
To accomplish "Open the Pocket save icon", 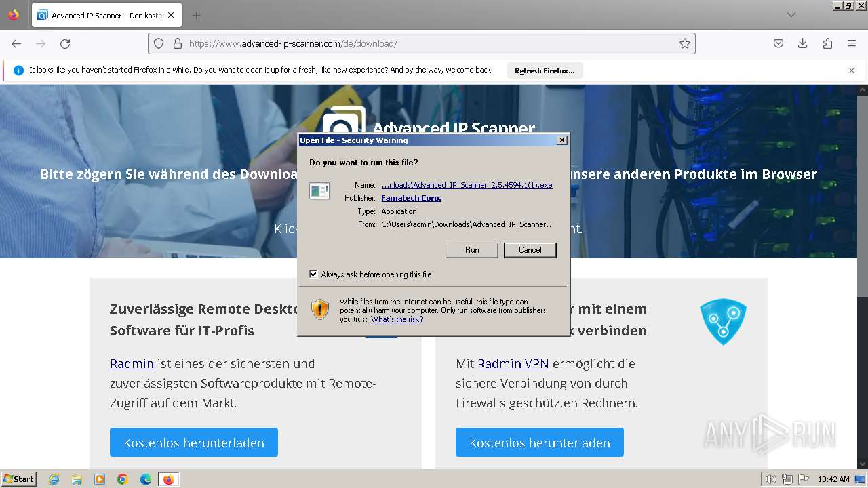I will pyautogui.click(x=778, y=43).
